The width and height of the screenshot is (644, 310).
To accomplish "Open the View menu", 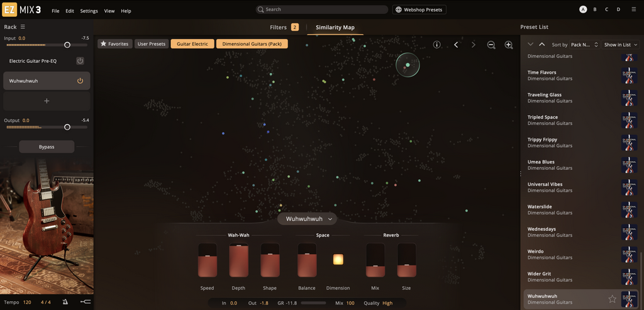I will coord(109,11).
